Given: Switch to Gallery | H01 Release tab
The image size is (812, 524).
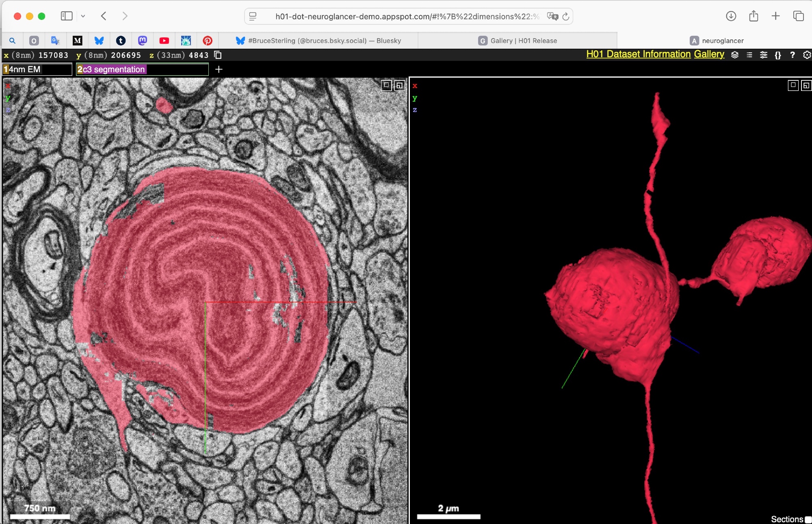Looking at the screenshot, I should (x=518, y=41).
